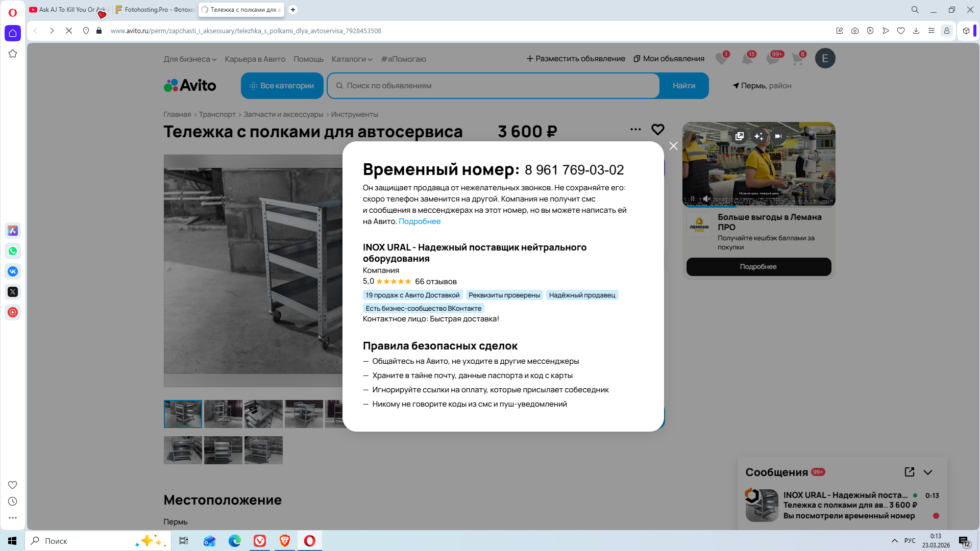Open Microsoft Edge from the taskbar
This screenshot has width=980, height=551.
(x=235, y=541)
